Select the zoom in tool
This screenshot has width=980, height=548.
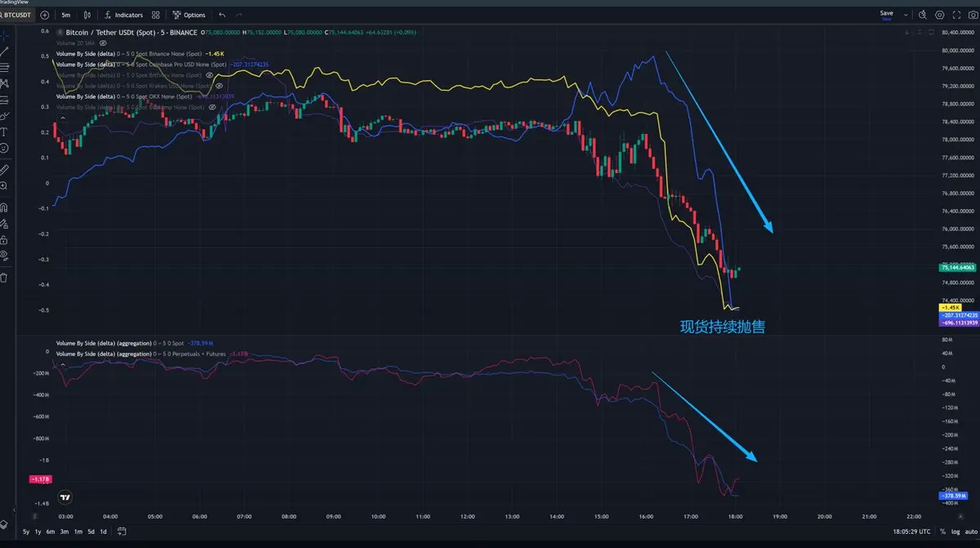(5, 186)
